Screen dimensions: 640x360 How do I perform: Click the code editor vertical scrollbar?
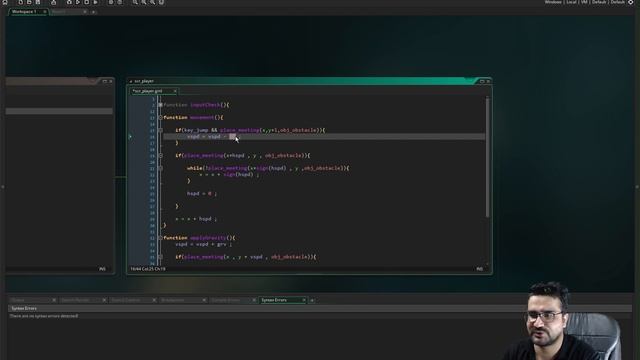point(487,157)
